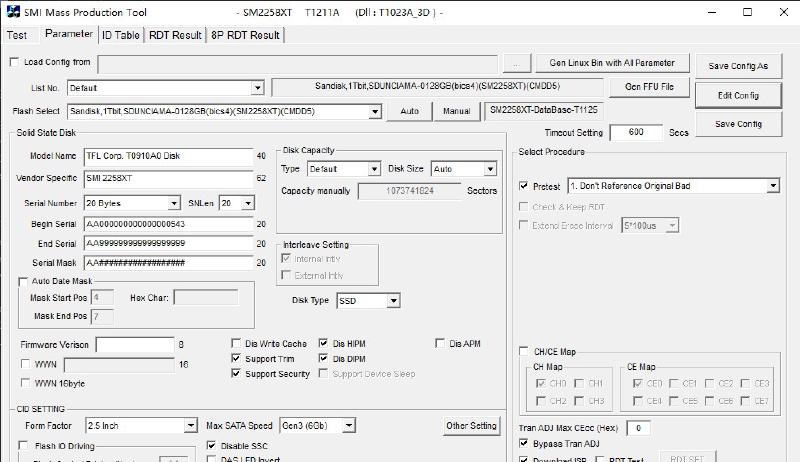Viewport: 800px width, 462px height.
Task: Enable the Load Config from checkbox
Action: [13, 62]
